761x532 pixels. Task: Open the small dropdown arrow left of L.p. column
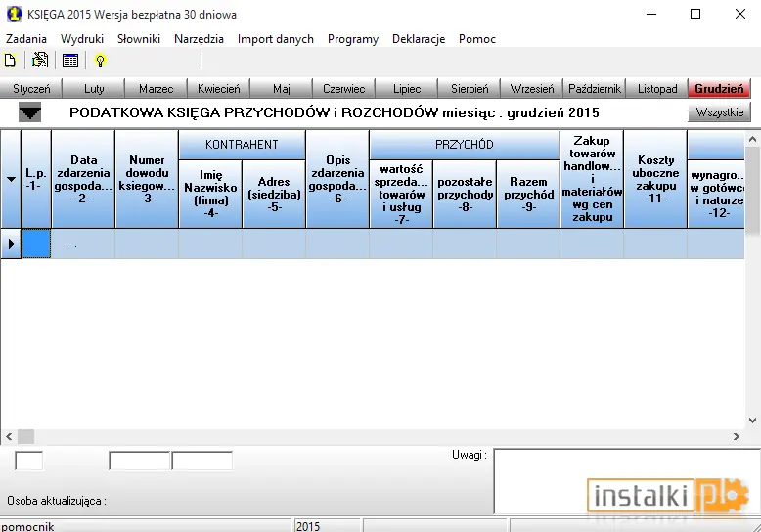click(11, 180)
